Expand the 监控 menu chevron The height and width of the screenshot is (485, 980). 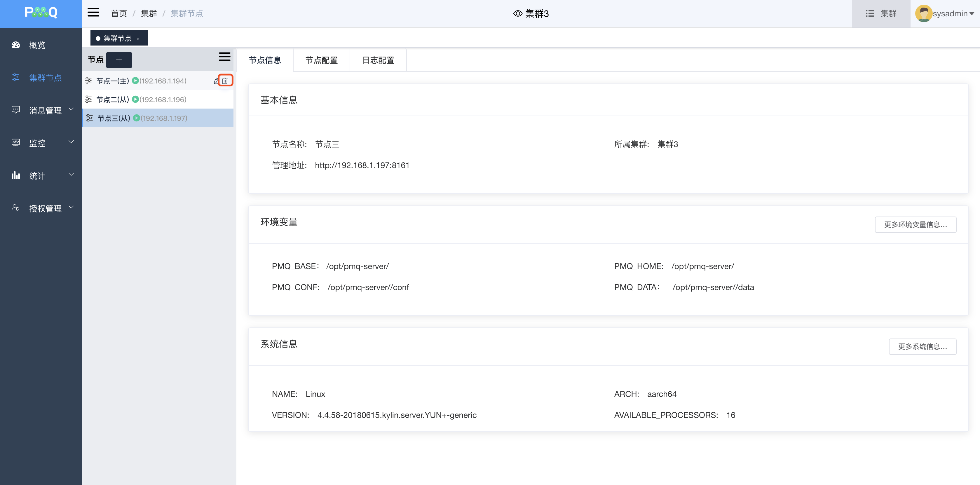pos(71,142)
